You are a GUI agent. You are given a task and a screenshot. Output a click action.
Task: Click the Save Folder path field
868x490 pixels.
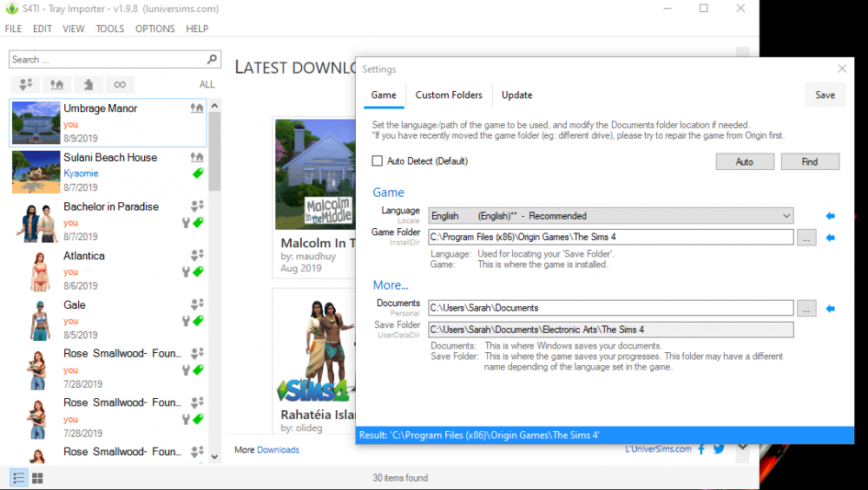pyautogui.click(x=610, y=330)
